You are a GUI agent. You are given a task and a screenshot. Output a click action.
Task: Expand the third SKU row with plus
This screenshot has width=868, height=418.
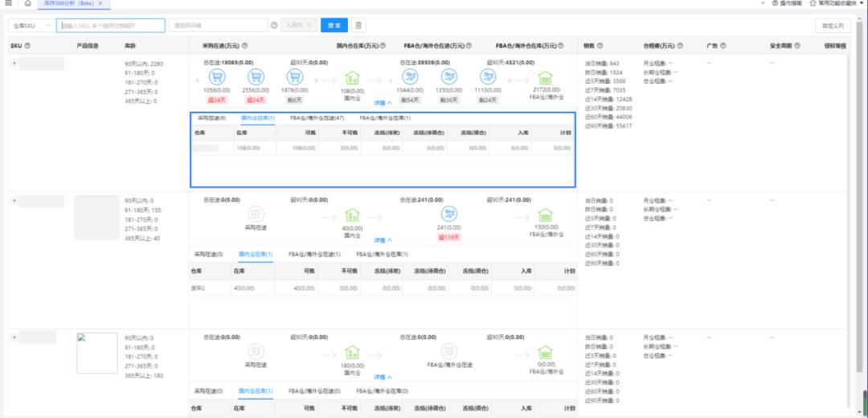tap(14, 337)
